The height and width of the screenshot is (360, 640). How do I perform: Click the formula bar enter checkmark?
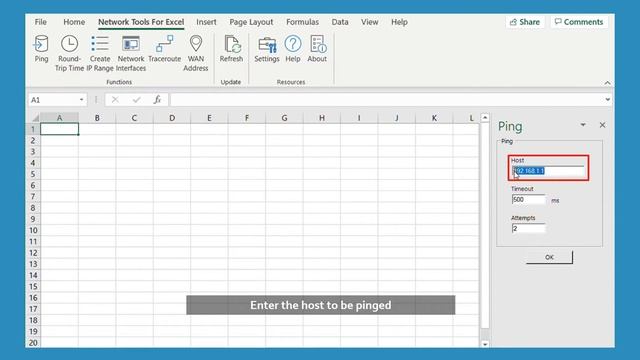point(136,100)
